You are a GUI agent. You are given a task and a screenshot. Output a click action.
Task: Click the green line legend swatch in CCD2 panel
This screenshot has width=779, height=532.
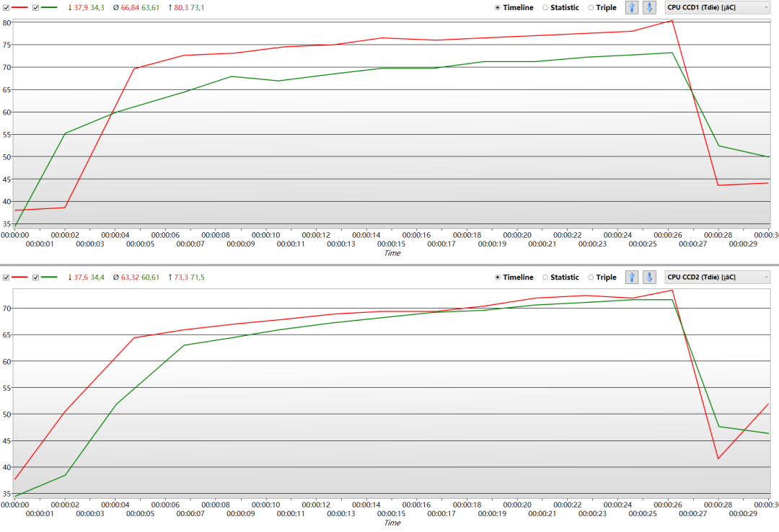click(x=50, y=277)
